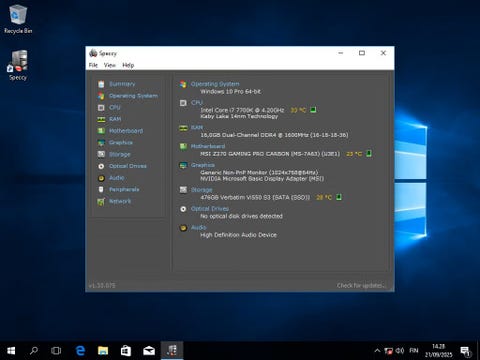480x360 pixels.
Task: Go to the Audio sidebar entry
Action: click(117, 178)
